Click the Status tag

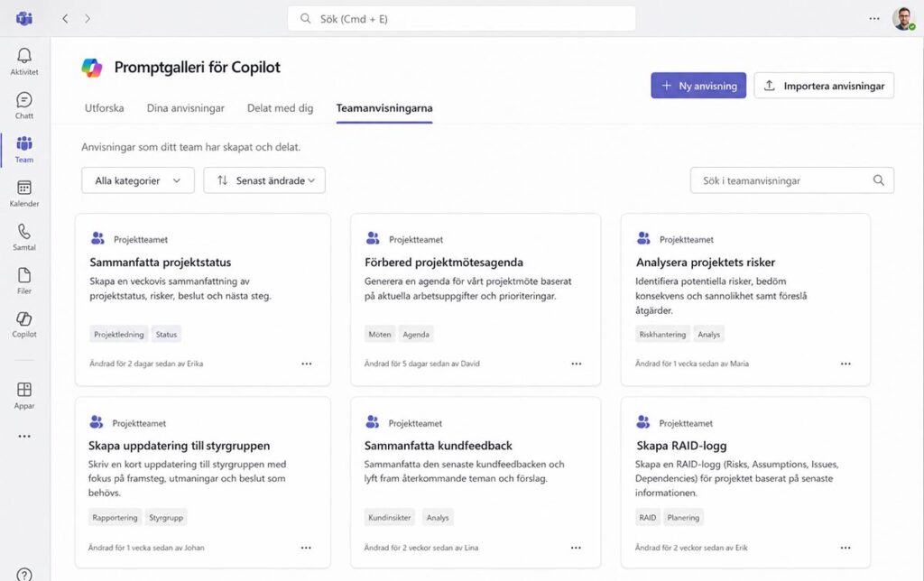pyautogui.click(x=166, y=334)
